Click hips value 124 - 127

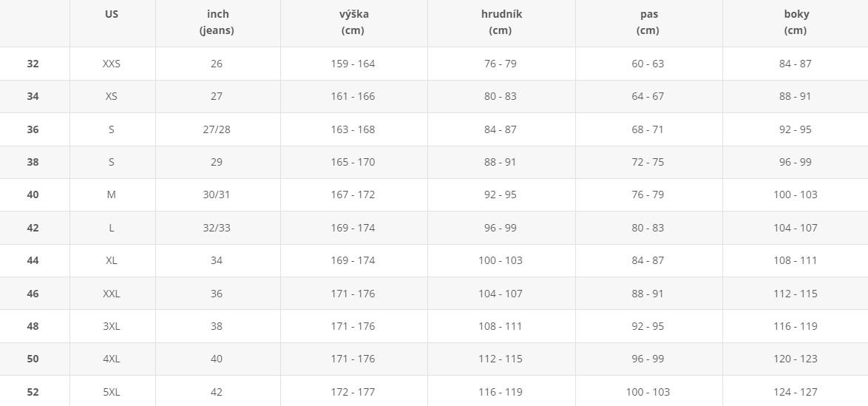(x=796, y=392)
